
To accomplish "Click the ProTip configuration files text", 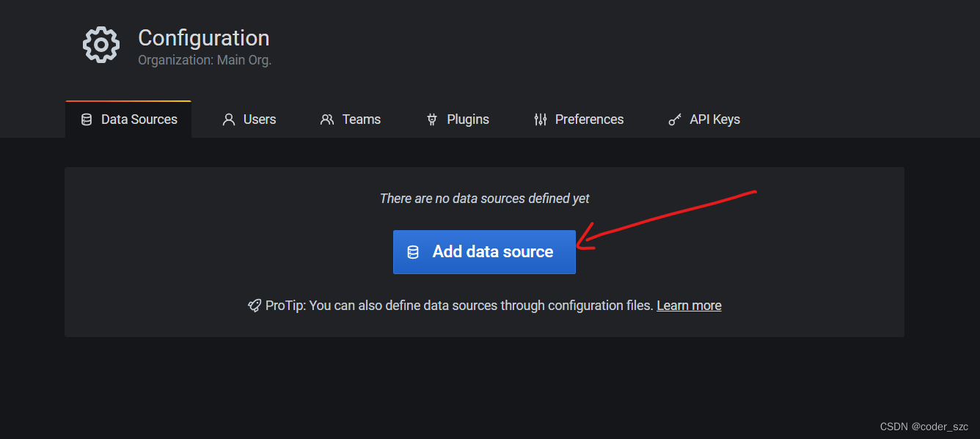I will [459, 306].
